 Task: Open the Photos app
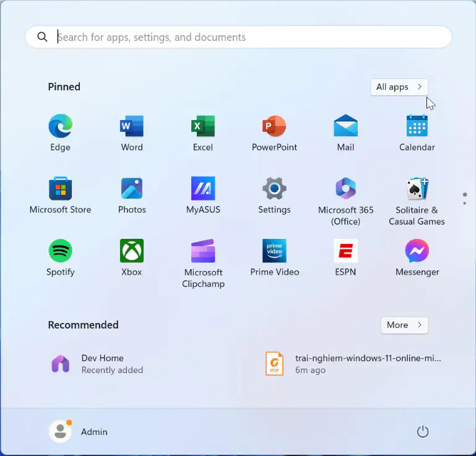pos(132,196)
